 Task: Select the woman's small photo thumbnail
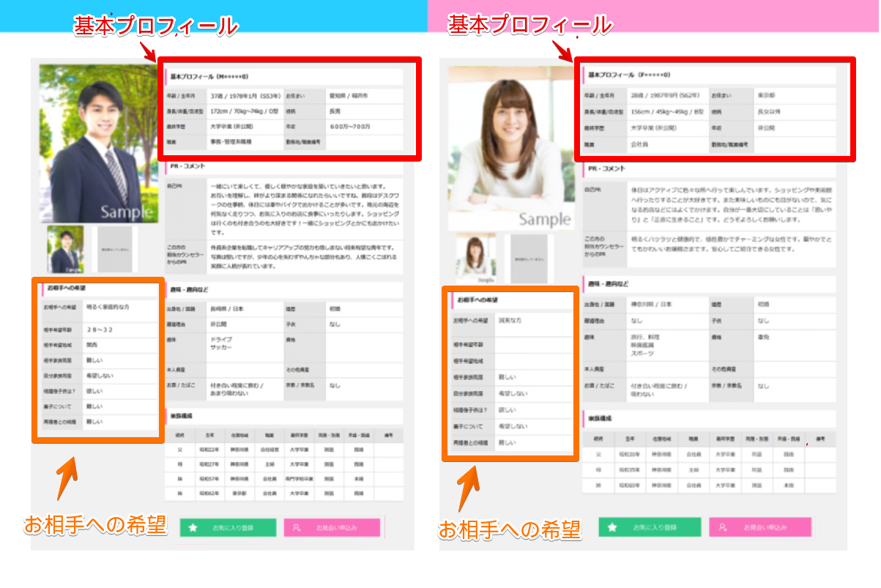(476, 259)
